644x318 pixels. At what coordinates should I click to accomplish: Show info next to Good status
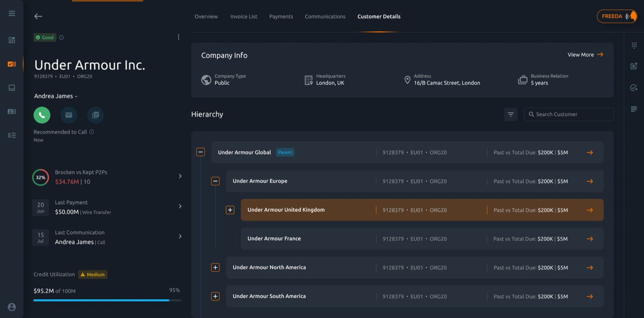[61, 38]
